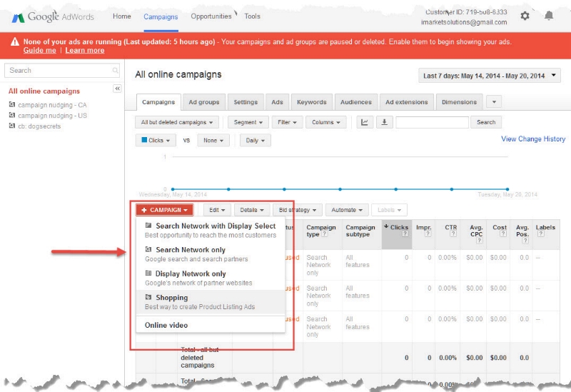Open the settings gear icon

click(x=525, y=16)
